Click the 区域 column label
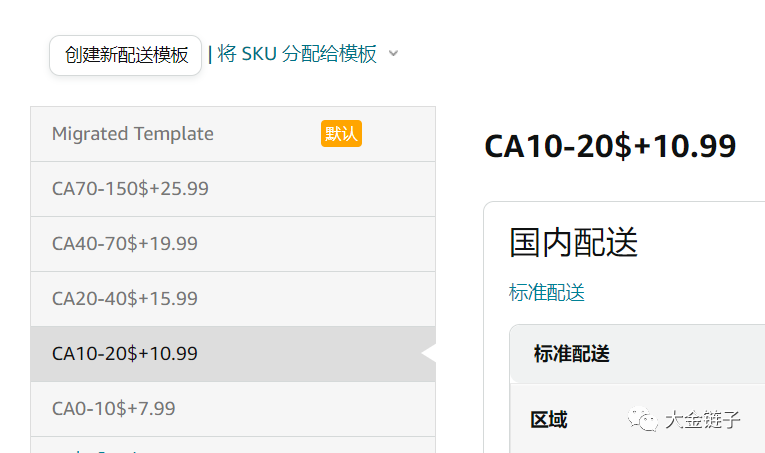The width and height of the screenshot is (765, 453). [x=549, y=420]
